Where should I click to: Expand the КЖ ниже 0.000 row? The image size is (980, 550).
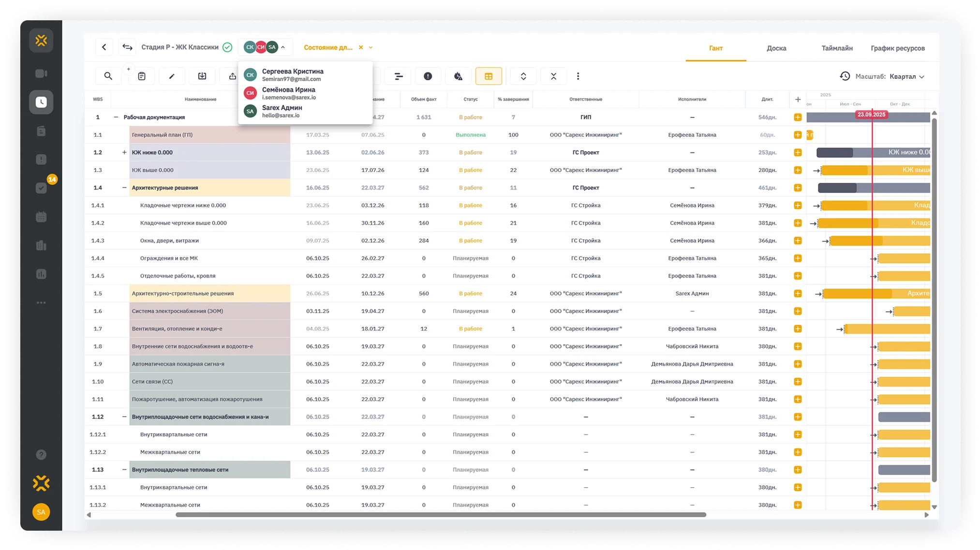click(124, 152)
